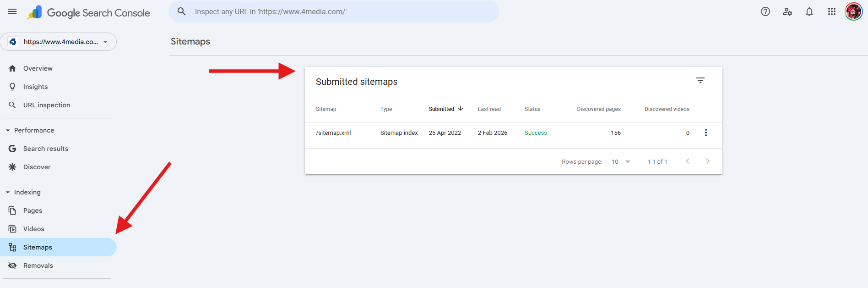Open users and permissions settings icon
This screenshot has width=868, height=288.
coord(787,11)
